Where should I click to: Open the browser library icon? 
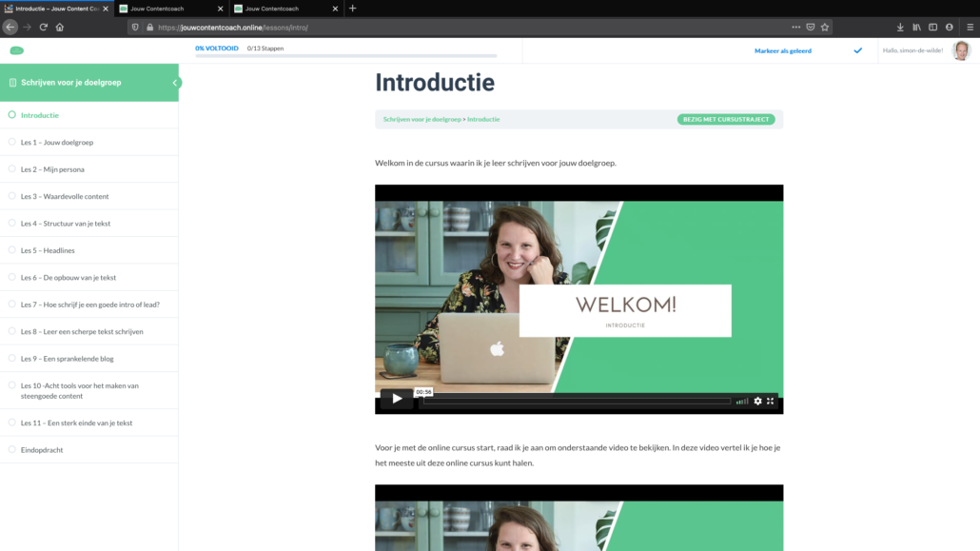click(x=916, y=27)
